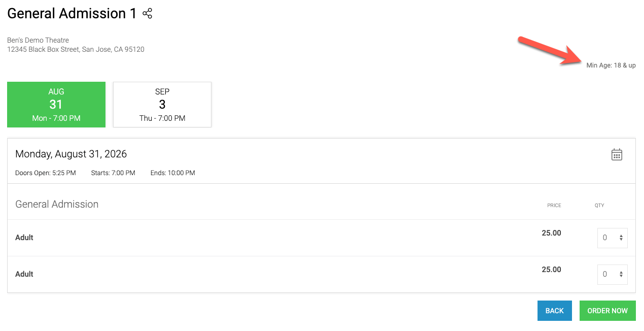
Task: Click the blue BACK button
Action: click(555, 311)
